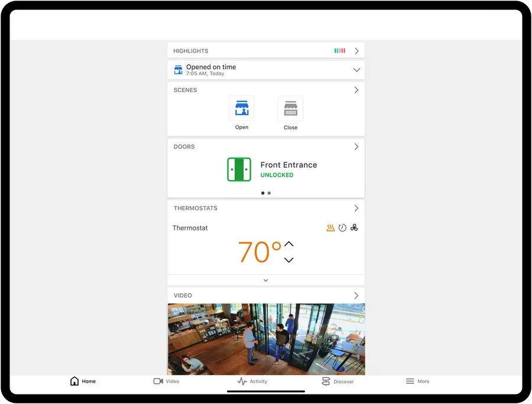Open Thermostats section chevron
This screenshot has height=404, width=532.
[x=356, y=208]
